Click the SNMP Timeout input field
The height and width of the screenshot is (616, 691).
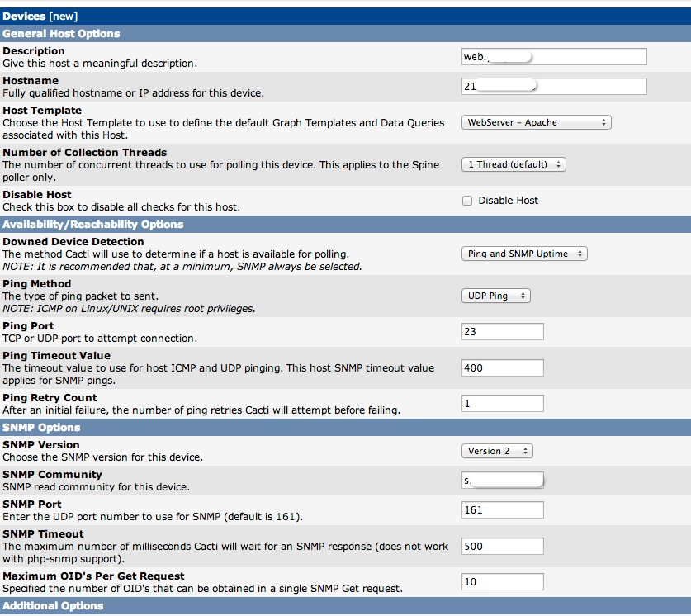tap(503, 547)
